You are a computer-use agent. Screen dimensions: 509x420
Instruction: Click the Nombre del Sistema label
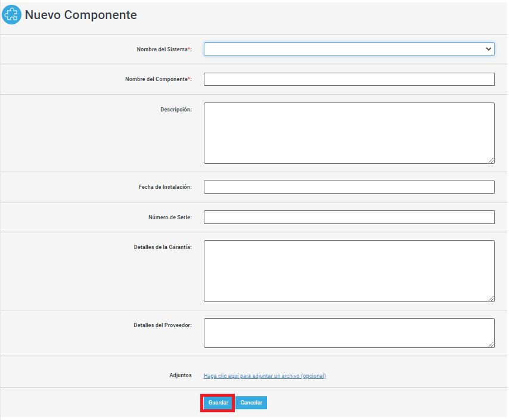pyautogui.click(x=165, y=49)
